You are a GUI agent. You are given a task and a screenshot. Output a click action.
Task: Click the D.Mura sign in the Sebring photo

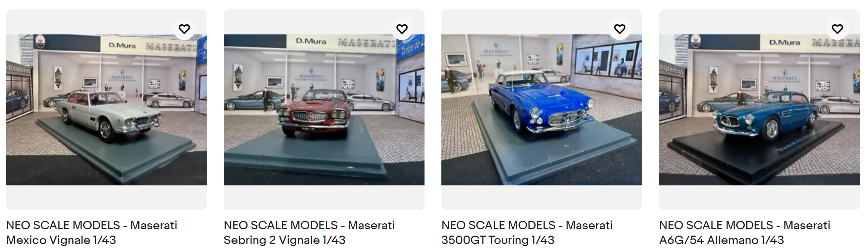311,41
